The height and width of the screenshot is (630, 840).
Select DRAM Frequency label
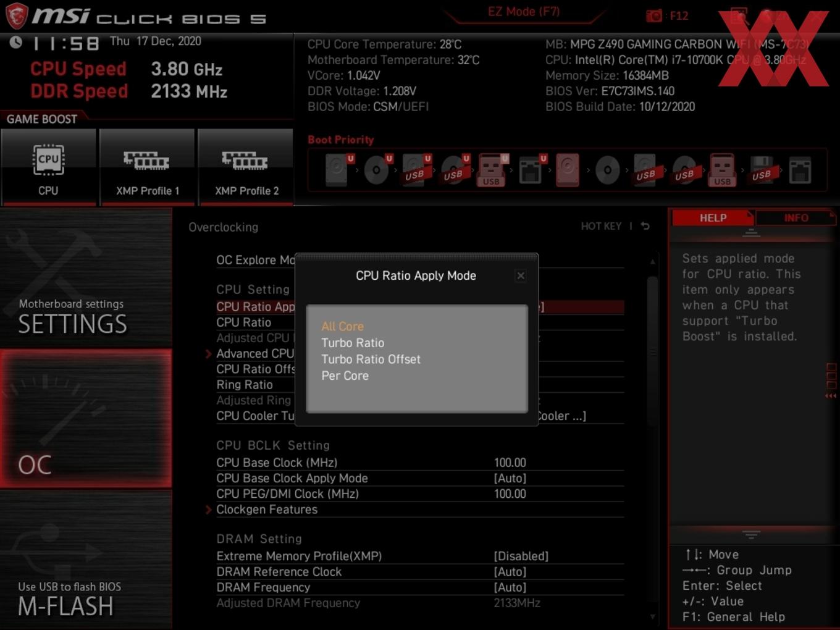click(x=263, y=587)
